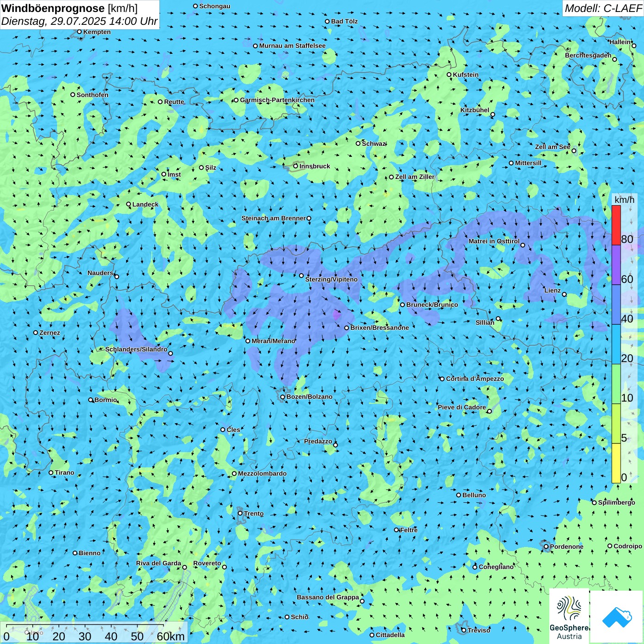Click the Steinach am Brenner label
The image size is (644, 644).
point(273,218)
